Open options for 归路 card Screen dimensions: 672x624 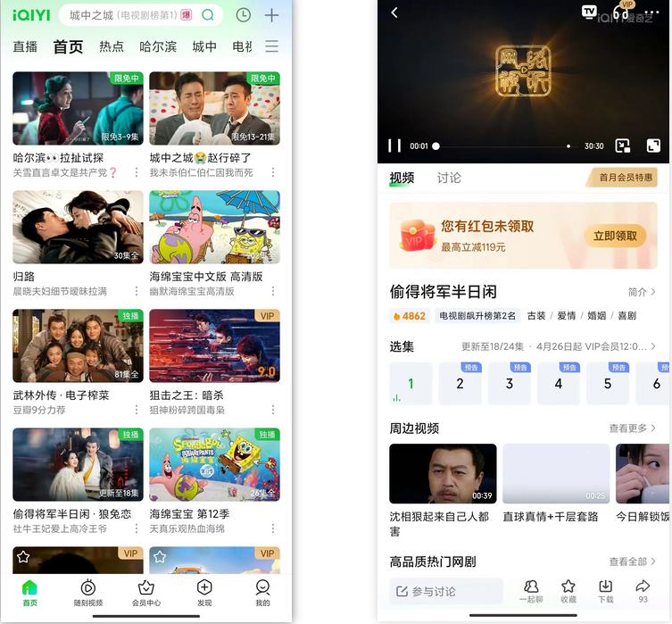(x=137, y=291)
